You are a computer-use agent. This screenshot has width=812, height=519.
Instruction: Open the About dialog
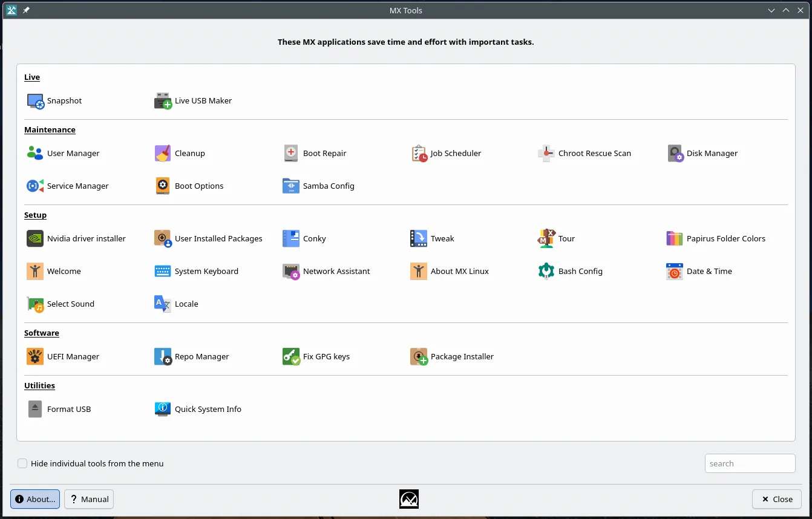(x=34, y=499)
